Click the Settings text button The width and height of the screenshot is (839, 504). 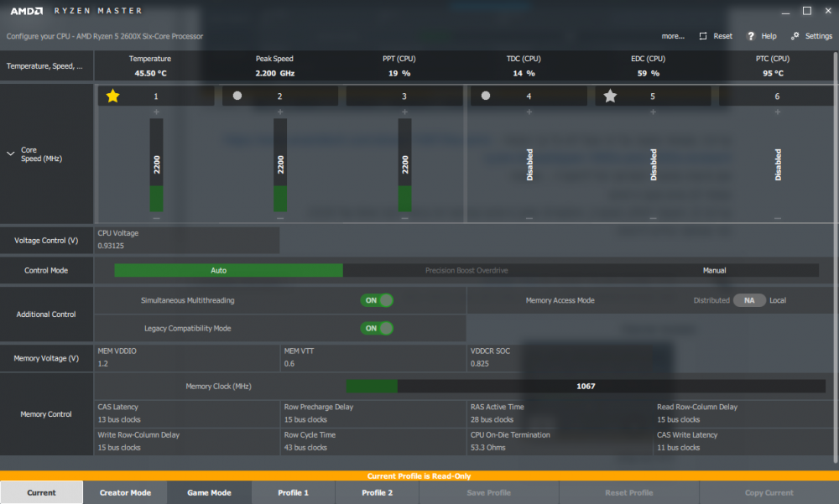[819, 36]
